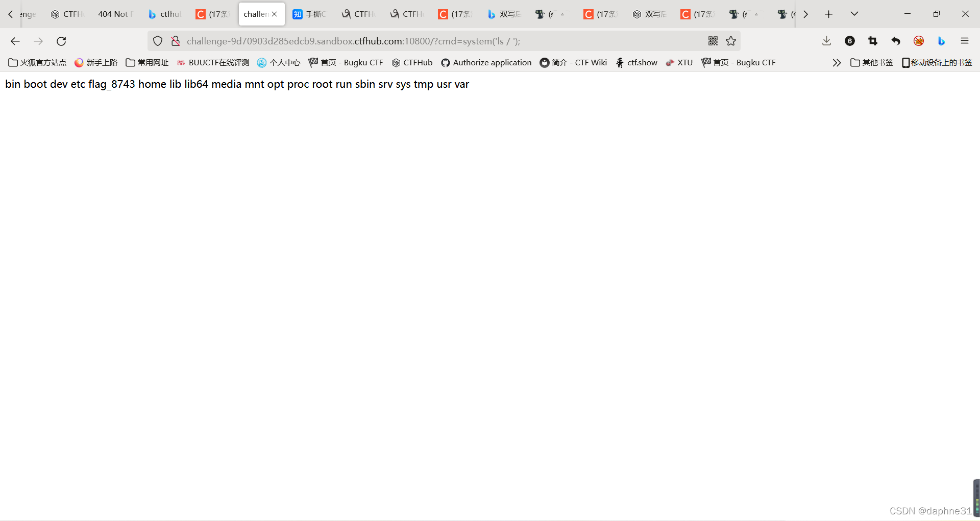Open 新手上路 bookmark

96,63
